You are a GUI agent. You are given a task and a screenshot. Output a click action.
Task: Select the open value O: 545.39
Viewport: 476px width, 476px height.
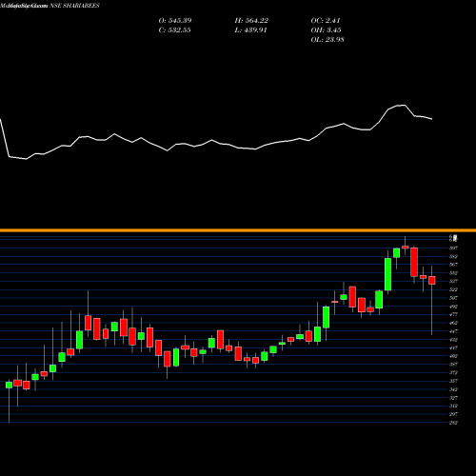point(175,21)
